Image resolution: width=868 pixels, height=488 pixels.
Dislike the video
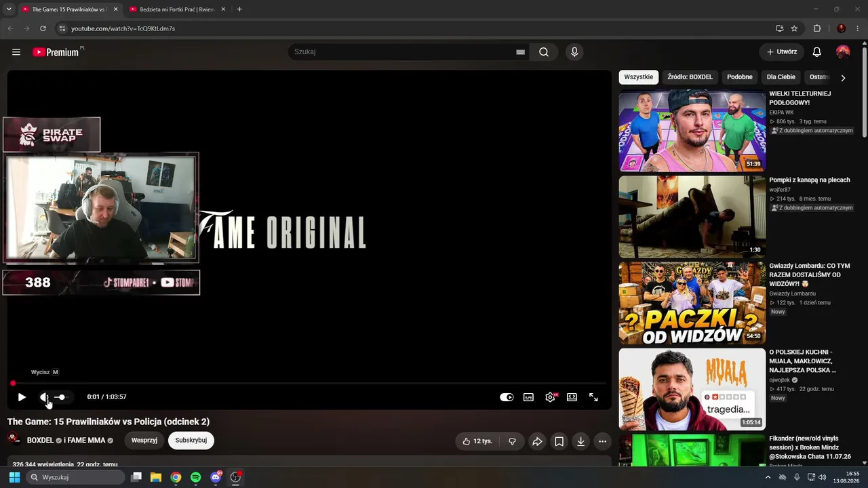tap(512, 441)
